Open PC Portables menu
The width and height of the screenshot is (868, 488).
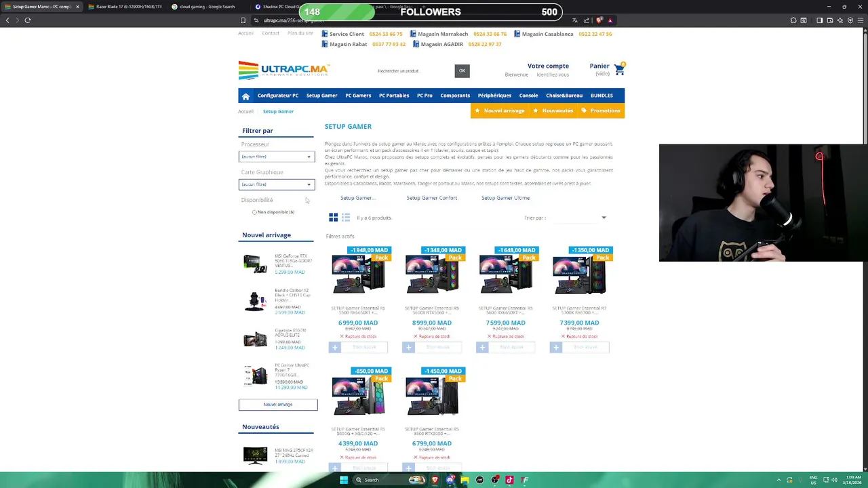pos(394,96)
